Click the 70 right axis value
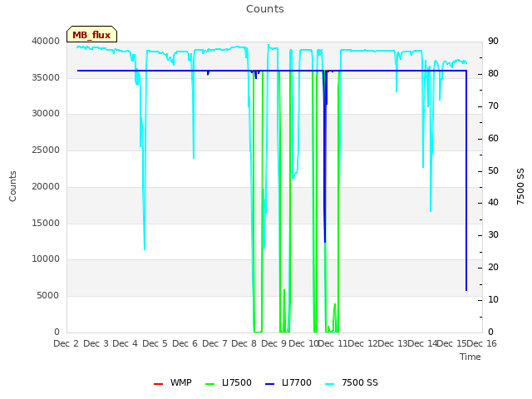The width and height of the screenshot is (532, 399). pyautogui.click(x=493, y=106)
